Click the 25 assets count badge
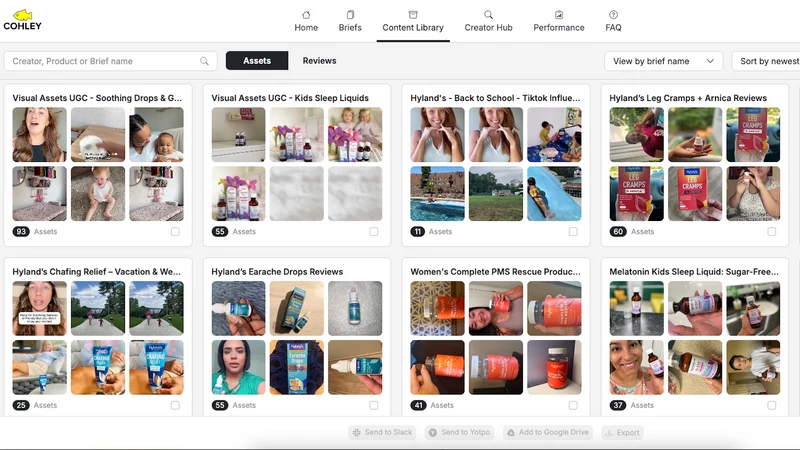800x450 pixels. [x=21, y=405]
